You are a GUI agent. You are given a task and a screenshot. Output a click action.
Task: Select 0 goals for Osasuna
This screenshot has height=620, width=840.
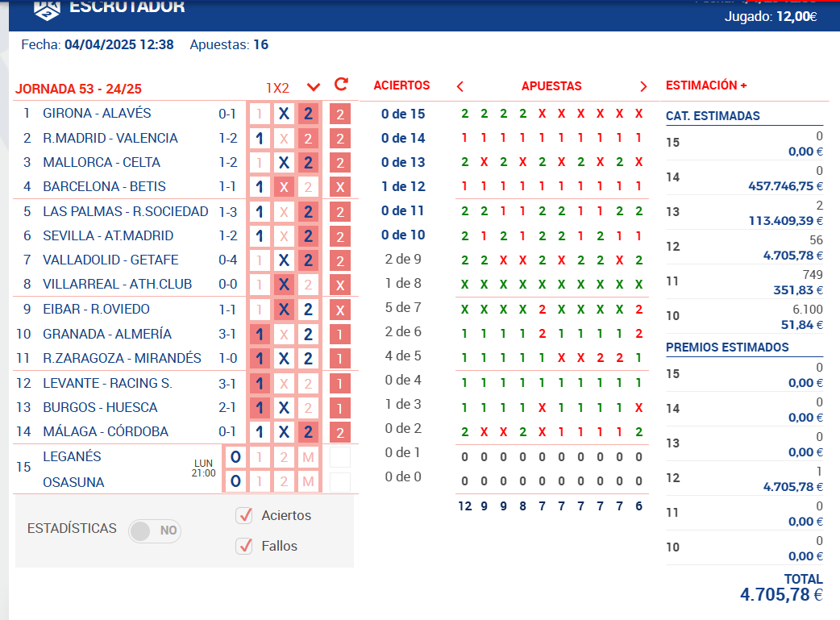[235, 482]
